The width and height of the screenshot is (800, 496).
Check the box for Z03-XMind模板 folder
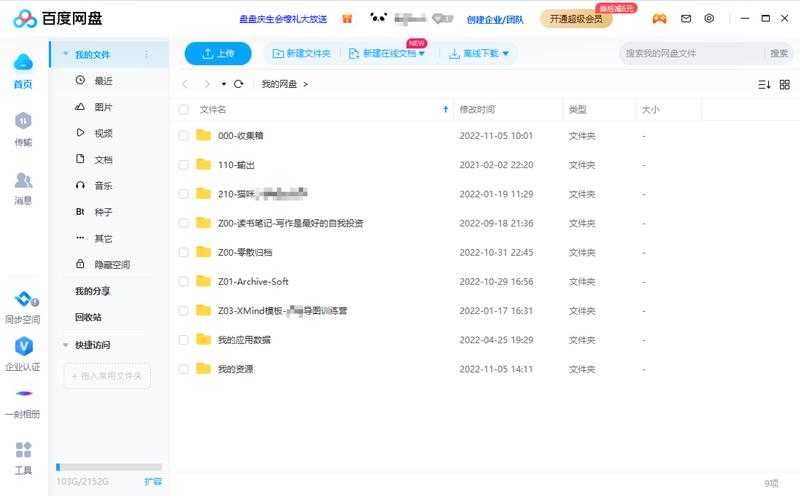(184, 311)
